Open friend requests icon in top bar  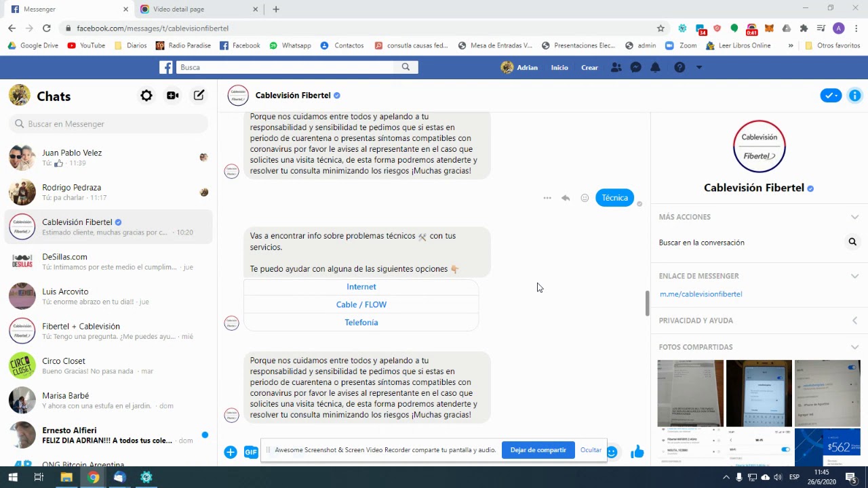(616, 67)
